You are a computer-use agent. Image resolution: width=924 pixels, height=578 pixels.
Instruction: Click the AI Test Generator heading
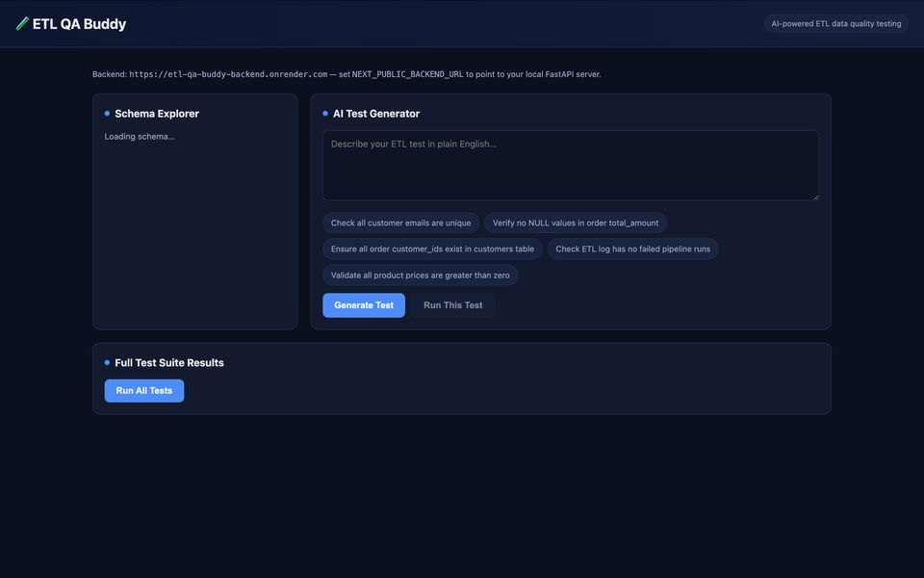coord(376,114)
